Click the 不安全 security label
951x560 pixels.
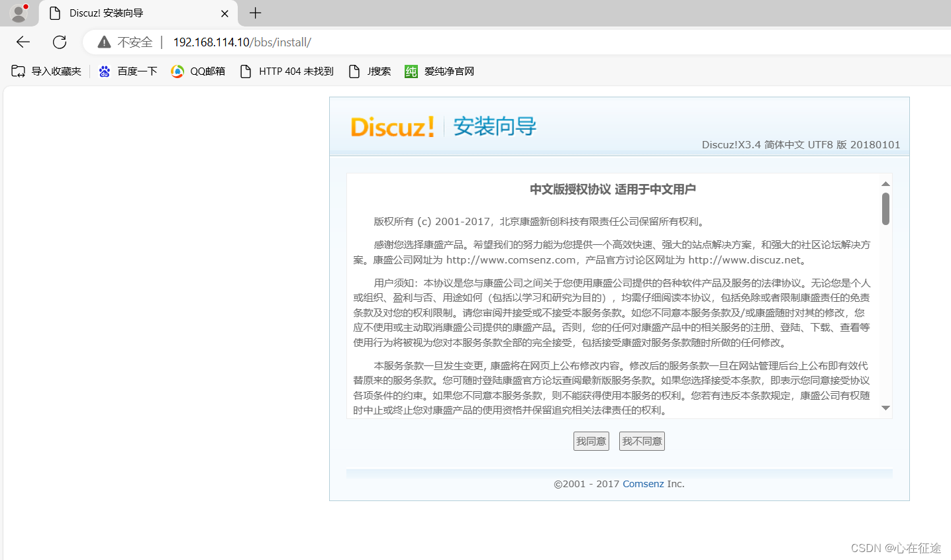point(135,42)
